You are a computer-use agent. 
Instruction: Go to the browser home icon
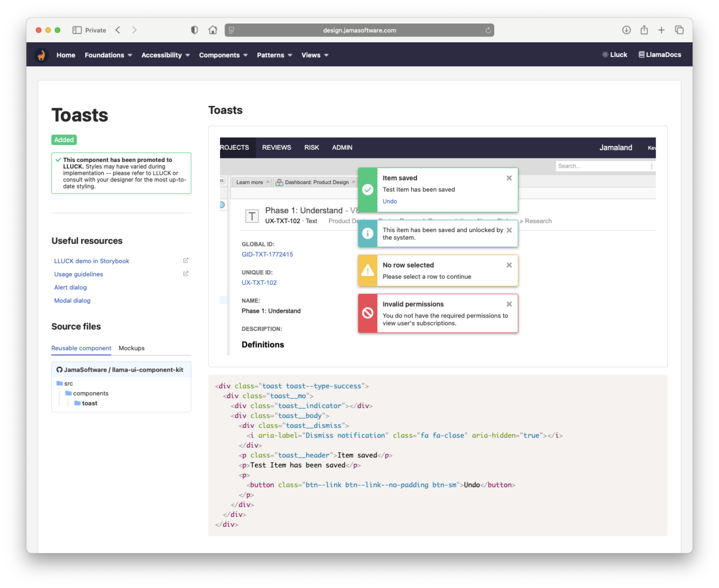212,30
